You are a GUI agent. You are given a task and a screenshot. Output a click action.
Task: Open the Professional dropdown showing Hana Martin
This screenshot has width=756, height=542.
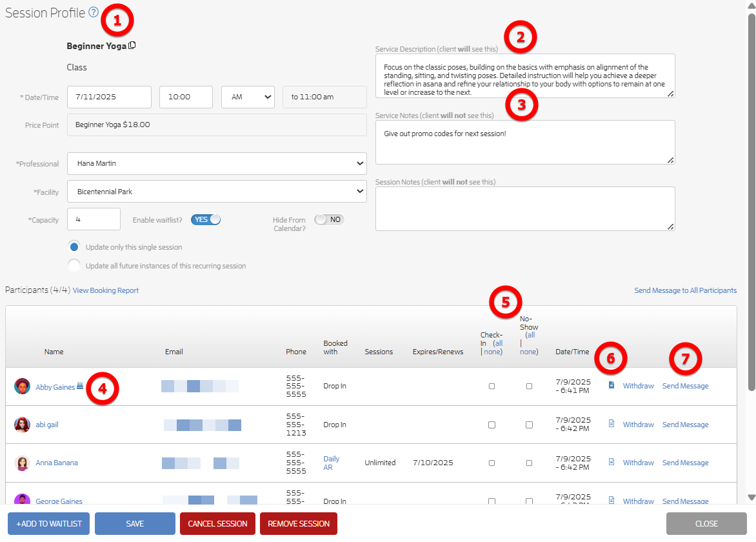click(x=217, y=163)
